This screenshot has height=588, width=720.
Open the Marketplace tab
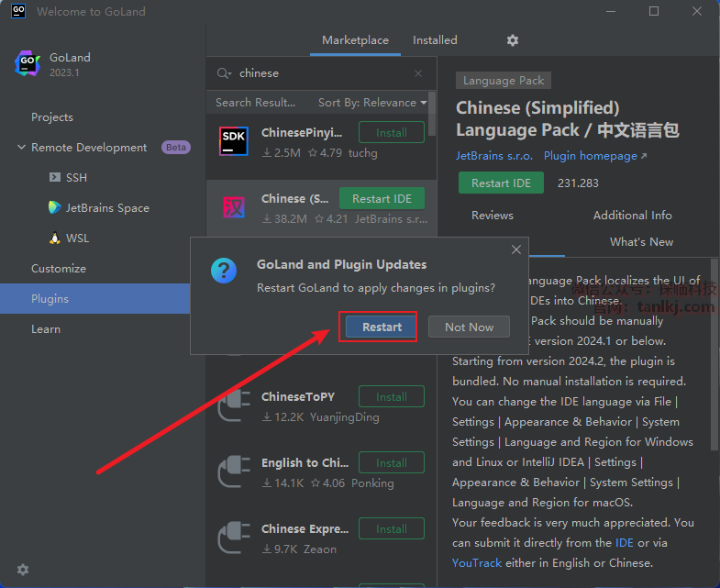point(355,40)
